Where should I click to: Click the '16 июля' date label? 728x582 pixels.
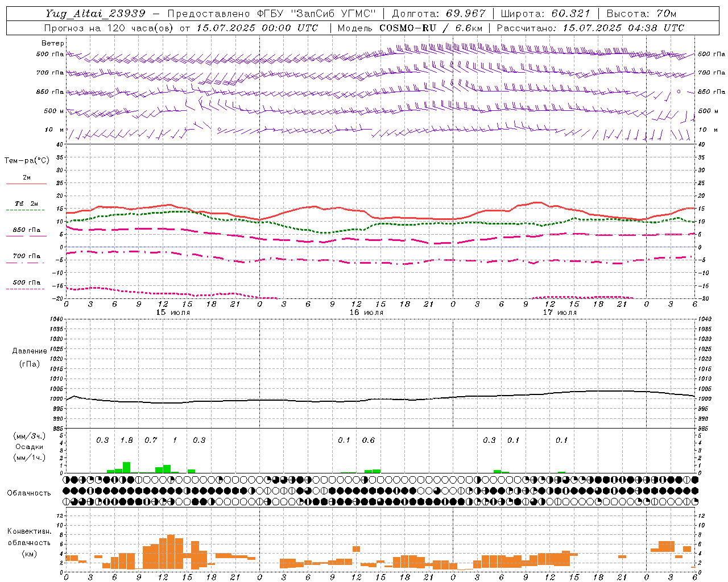366,313
